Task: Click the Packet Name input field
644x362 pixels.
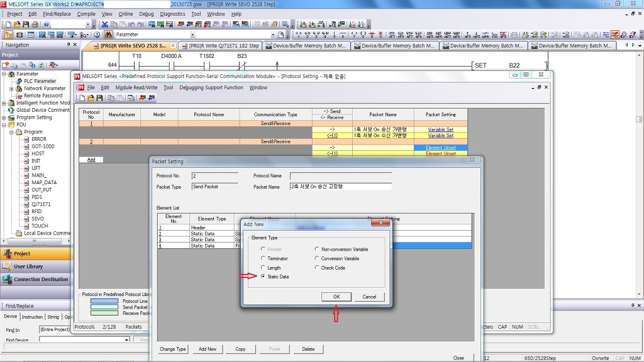Action: pyautogui.click(x=340, y=187)
